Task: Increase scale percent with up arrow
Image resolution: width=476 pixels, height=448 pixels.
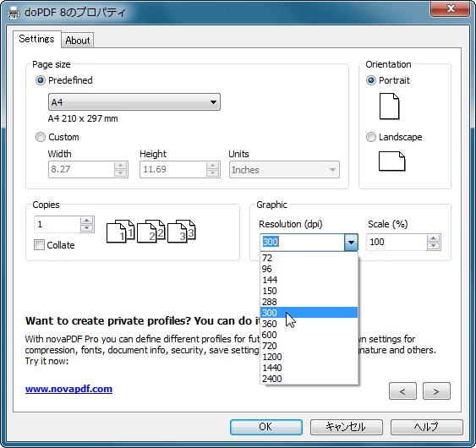Action: click(434, 238)
